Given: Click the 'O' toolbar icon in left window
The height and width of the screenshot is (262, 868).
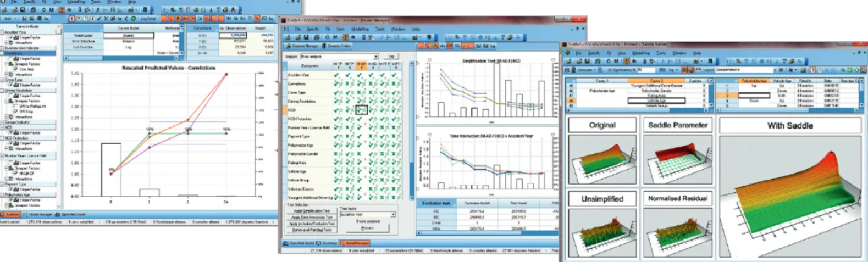Looking at the screenshot, I should (43, 10).
